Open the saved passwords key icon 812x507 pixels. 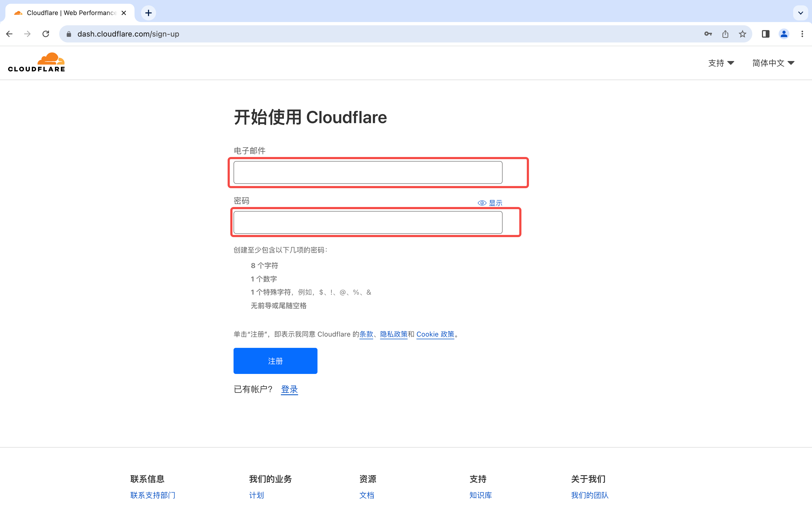pos(708,34)
